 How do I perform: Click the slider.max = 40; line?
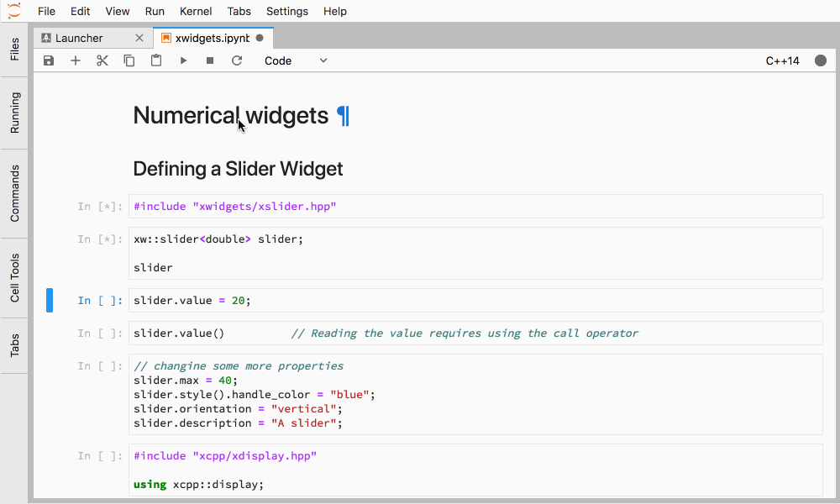pyautogui.click(x=186, y=381)
